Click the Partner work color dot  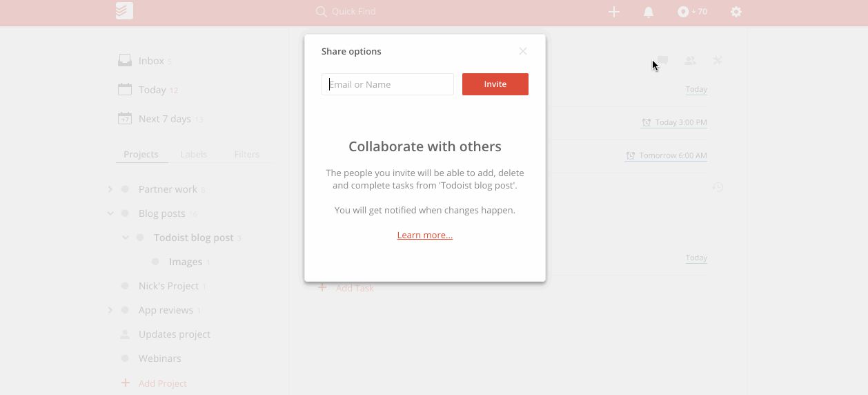coord(125,189)
